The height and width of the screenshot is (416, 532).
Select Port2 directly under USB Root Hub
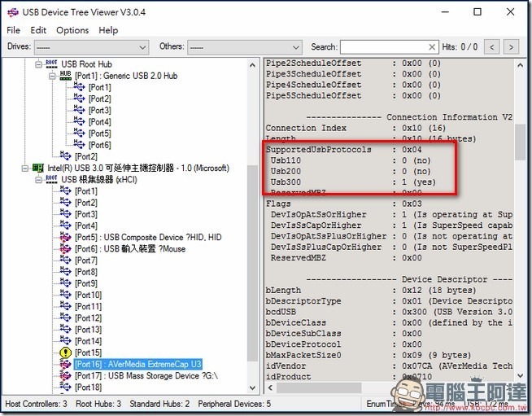point(86,156)
